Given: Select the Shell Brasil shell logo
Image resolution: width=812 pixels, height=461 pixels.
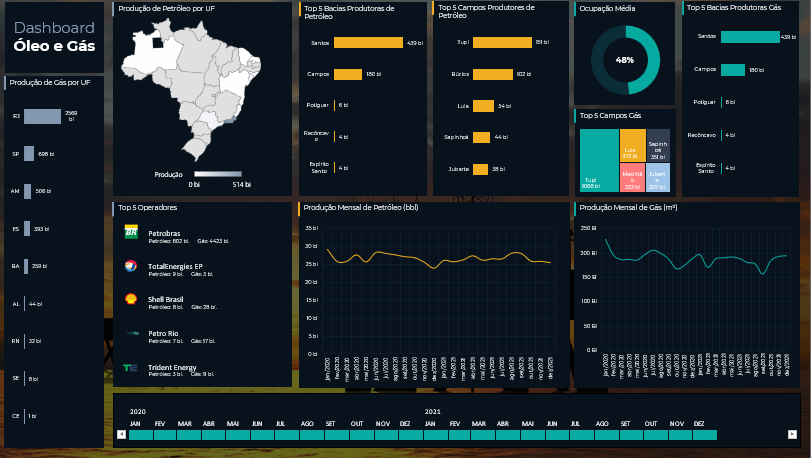Looking at the screenshot, I should click(x=131, y=299).
